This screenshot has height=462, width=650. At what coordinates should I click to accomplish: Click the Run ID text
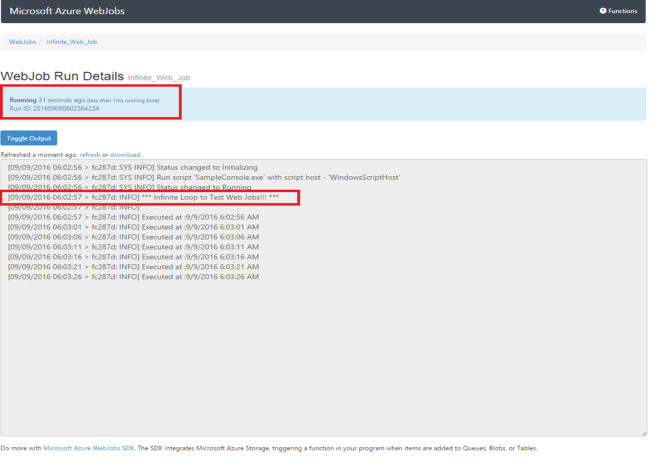point(54,109)
